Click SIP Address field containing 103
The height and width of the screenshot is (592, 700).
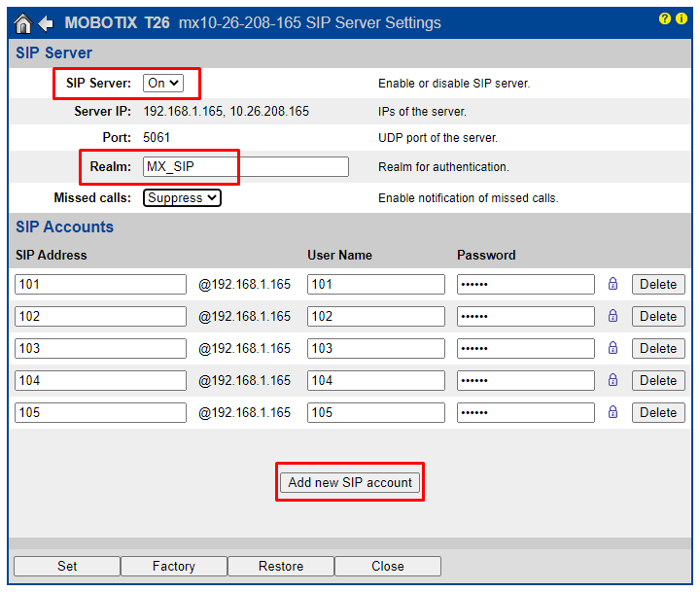[x=100, y=349]
